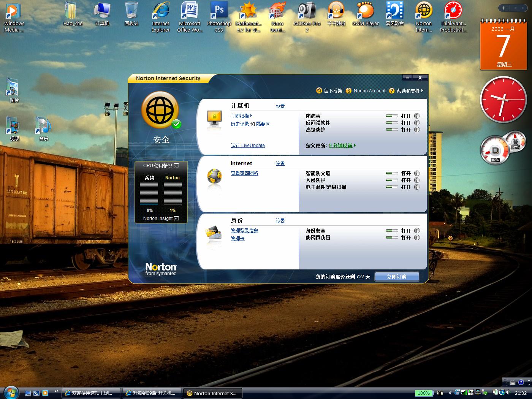Toggle 高级防护 switch
532x399 pixels.
(392, 130)
